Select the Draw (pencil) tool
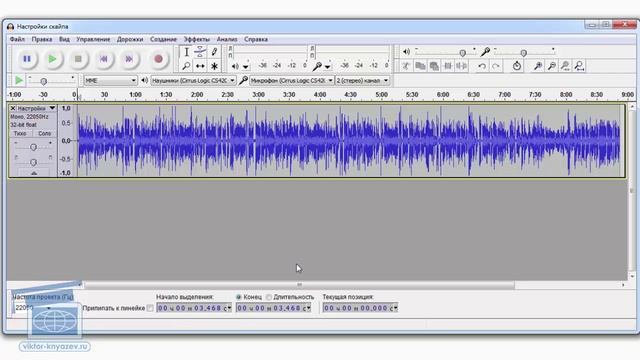Image resolution: width=640 pixels, height=360 pixels. (214, 52)
